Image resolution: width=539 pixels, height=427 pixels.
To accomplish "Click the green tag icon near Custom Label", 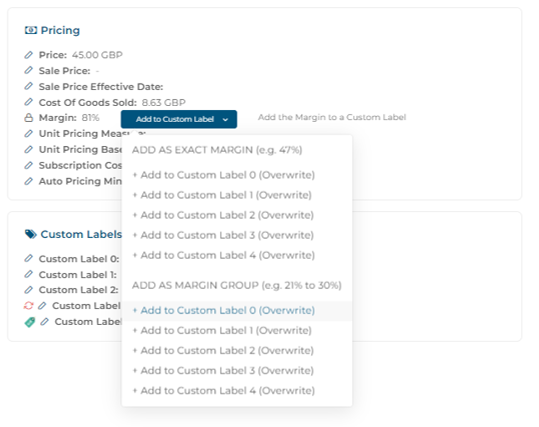I will 30,322.
